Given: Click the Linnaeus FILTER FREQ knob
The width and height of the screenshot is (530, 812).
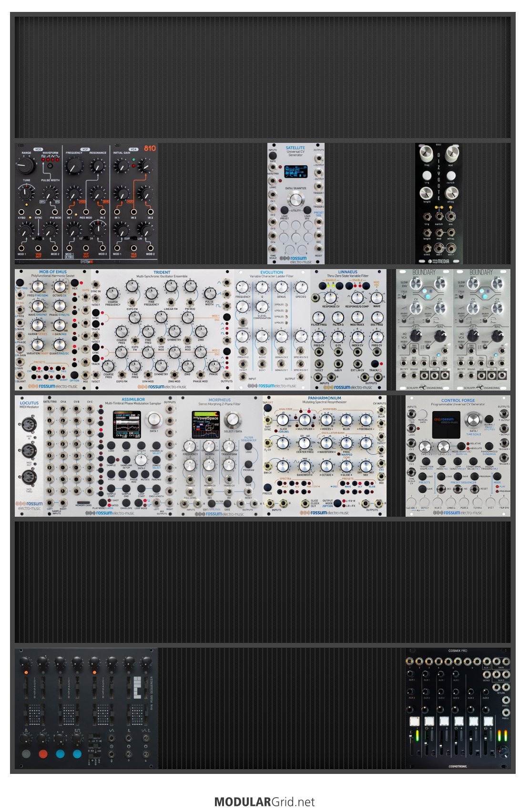Looking at the screenshot, I should pyautogui.click(x=318, y=317).
